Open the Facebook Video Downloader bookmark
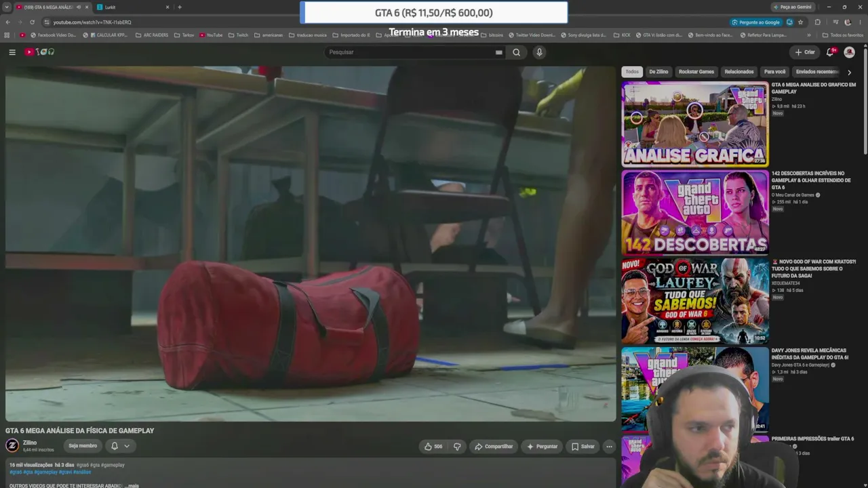 [x=54, y=35]
